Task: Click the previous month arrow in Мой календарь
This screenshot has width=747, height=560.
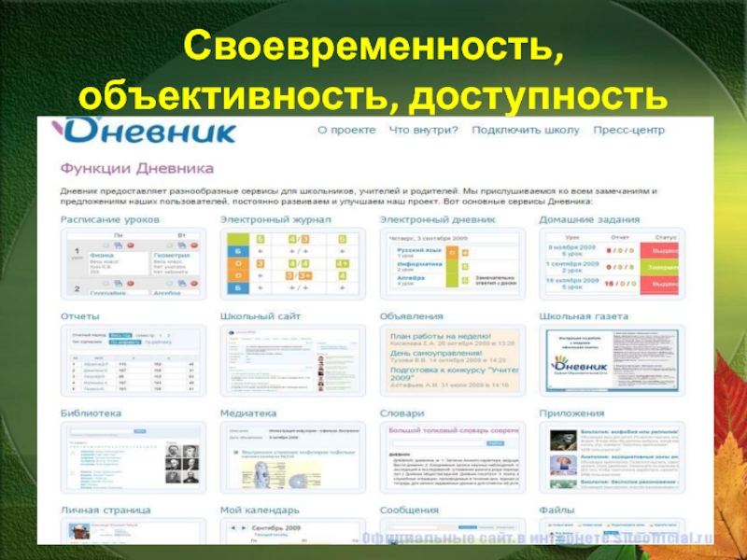Action: (x=233, y=528)
